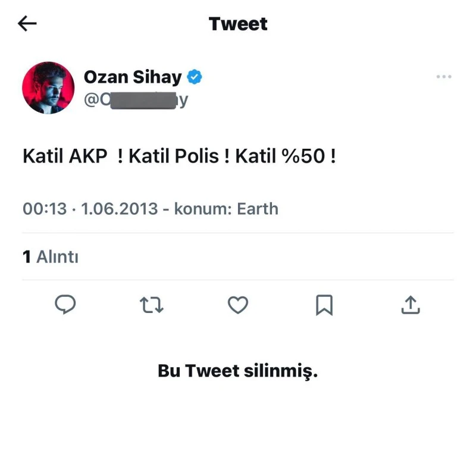Screen dimensions: 476x454
Task: View quotes via the Alıntı label
Action: click(x=58, y=257)
